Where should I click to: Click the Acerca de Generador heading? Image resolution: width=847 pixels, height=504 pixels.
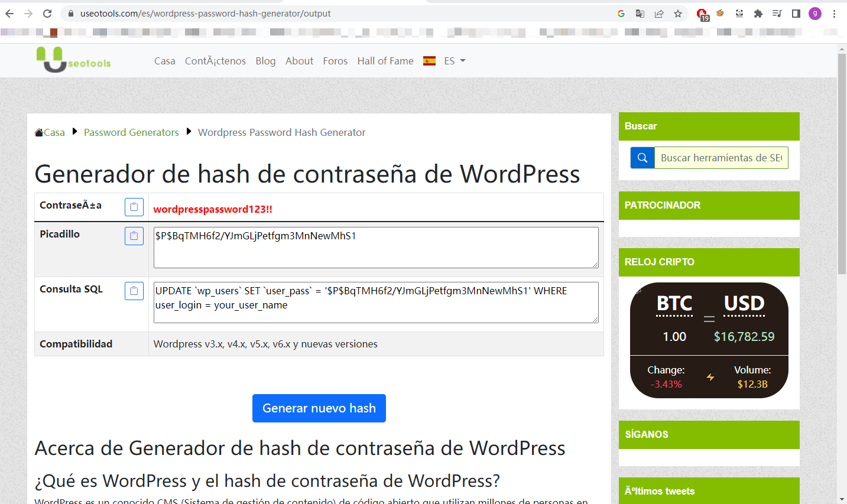(300, 448)
